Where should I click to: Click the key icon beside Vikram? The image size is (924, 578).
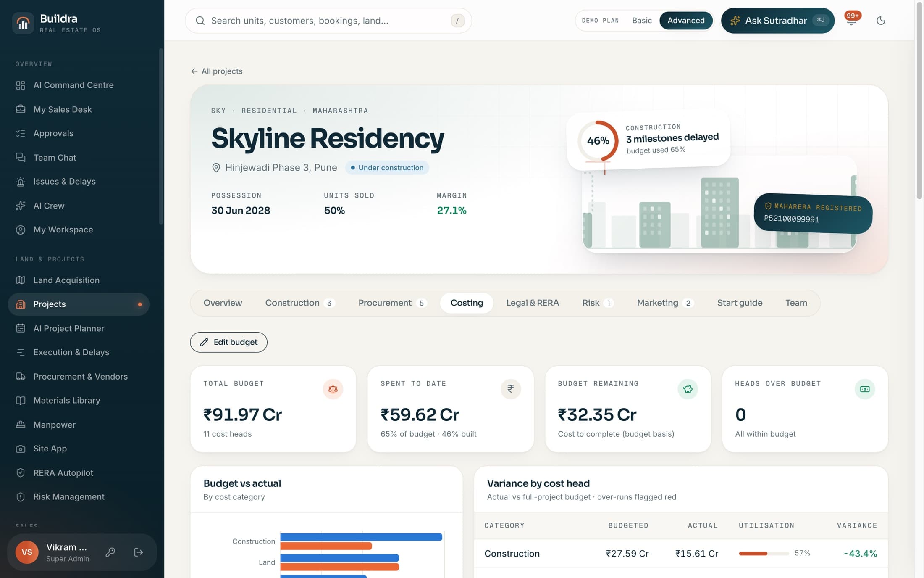[110, 552]
